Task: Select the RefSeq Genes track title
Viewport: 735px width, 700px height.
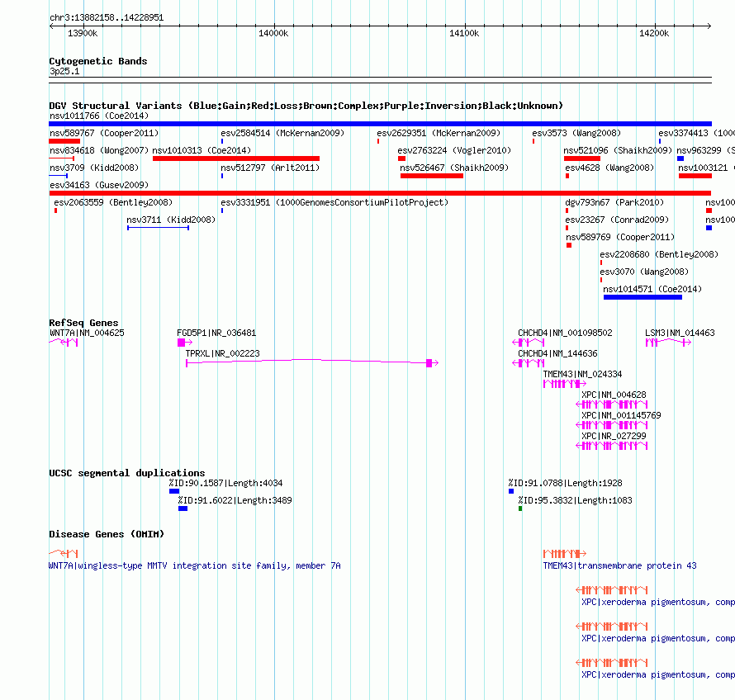Action: click(83, 323)
